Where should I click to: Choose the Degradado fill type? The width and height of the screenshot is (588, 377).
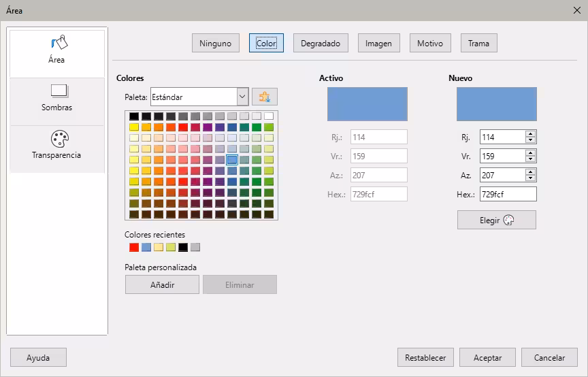point(321,43)
